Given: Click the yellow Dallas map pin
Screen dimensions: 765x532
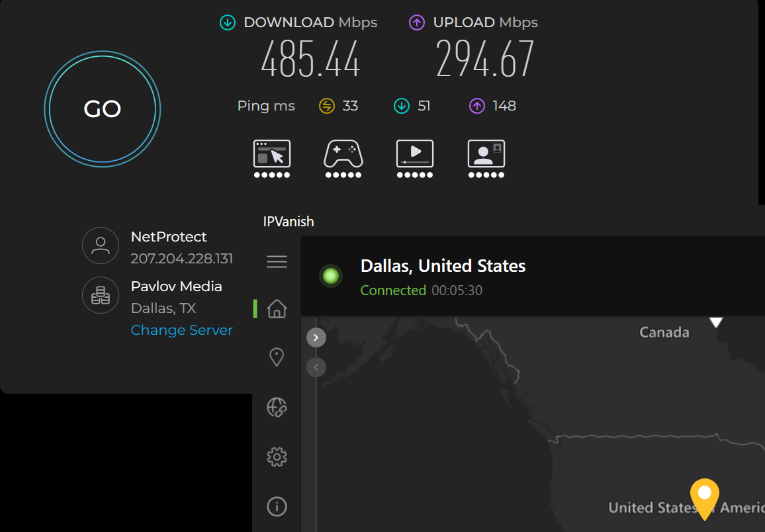Looking at the screenshot, I should coord(705,499).
